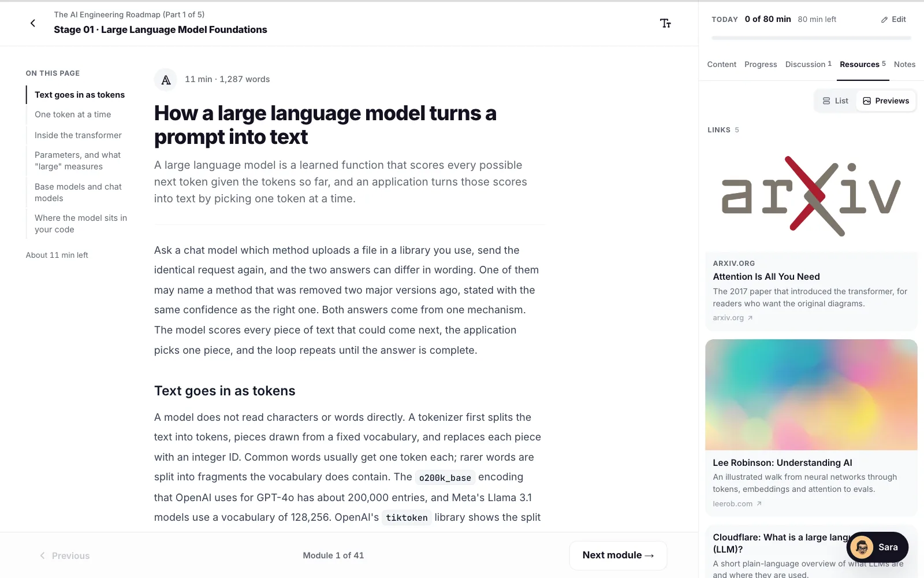Click the pencil icon beside Edit
Image resolution: width=924 pixels, height=578 pixels.
coord(884,20)
